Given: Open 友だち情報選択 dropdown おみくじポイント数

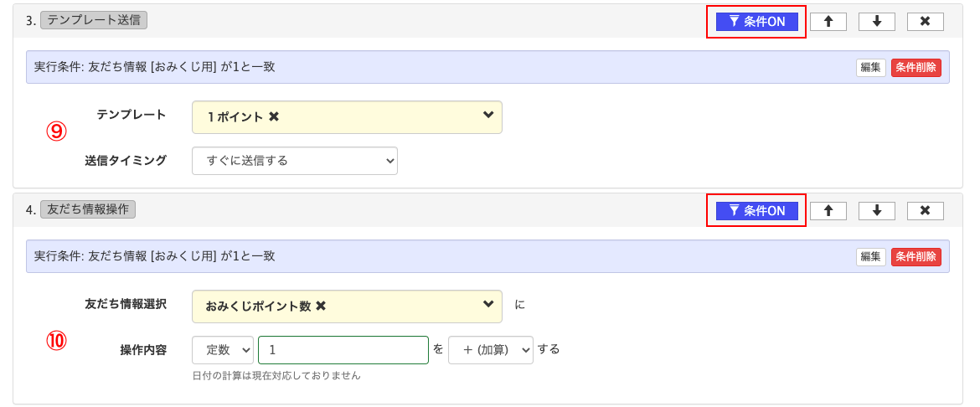Looking at the screenshot, I should 347,307.
